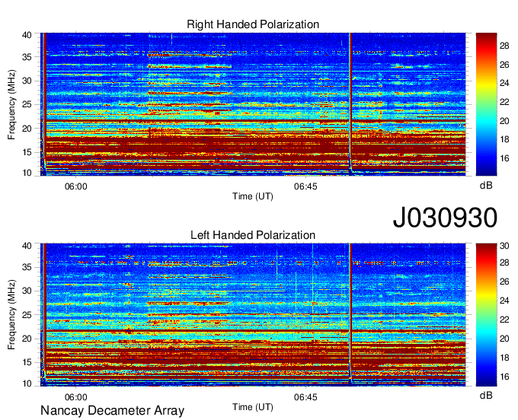Viewport: 518px width, 420px height.
Task: Click the 30 MHz tick on the left-handed frequency axis
Action: coord(27,291)
